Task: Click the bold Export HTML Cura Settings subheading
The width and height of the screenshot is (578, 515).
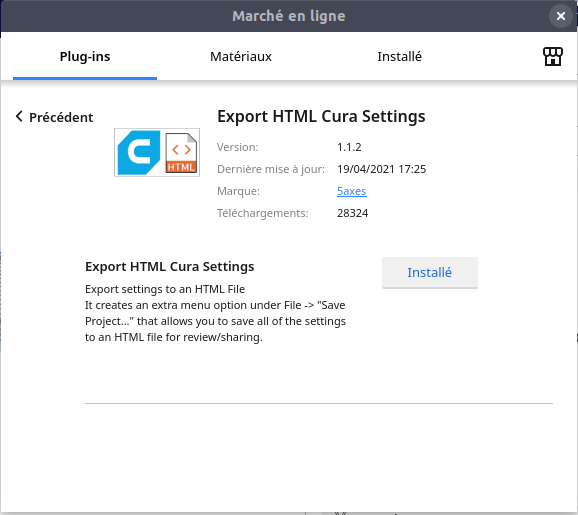Action: (170, 267)
